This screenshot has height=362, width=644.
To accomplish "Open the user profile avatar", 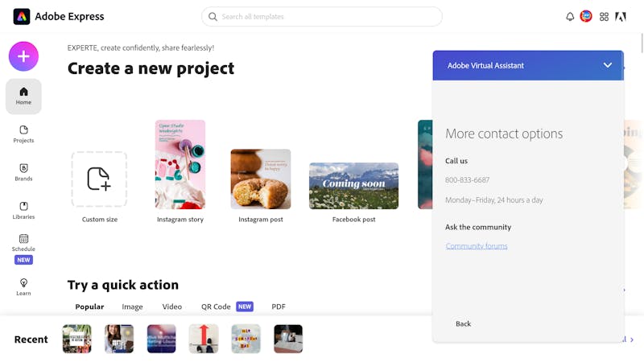I will point(586,16).
